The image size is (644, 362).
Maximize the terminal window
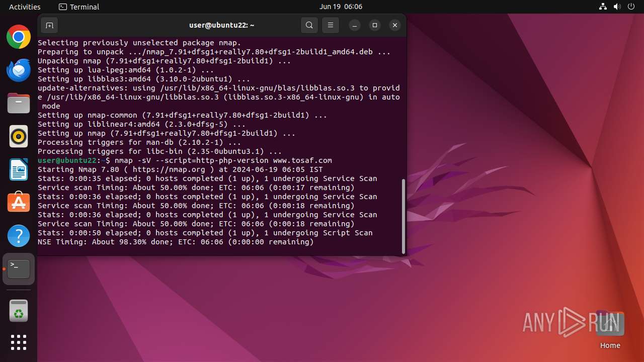pos(375,25)
